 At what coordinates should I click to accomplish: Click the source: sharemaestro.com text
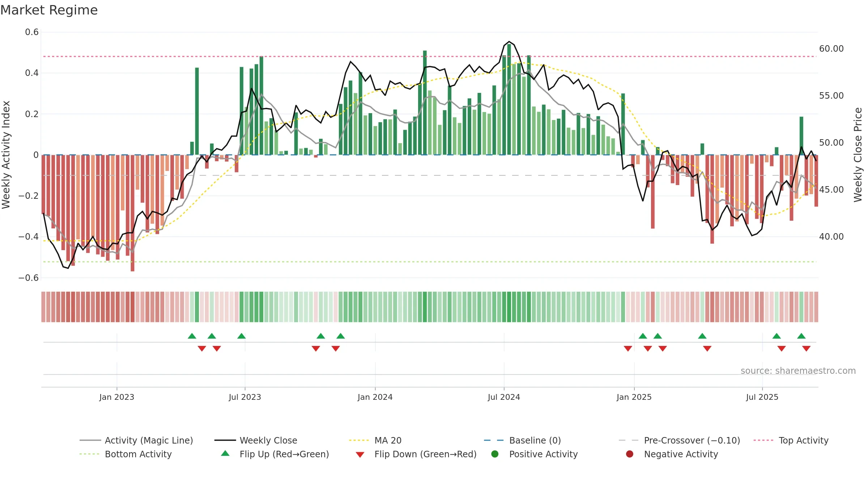(798, 371)
